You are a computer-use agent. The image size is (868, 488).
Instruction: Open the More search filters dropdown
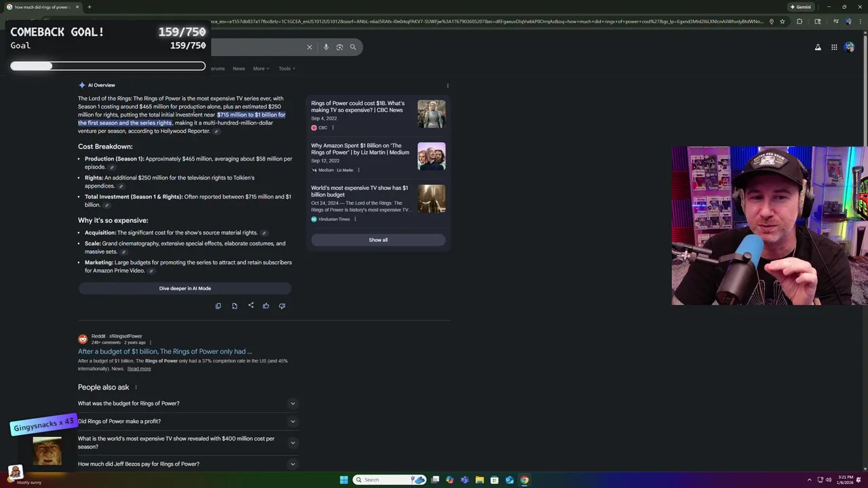[x=261, y=68]
